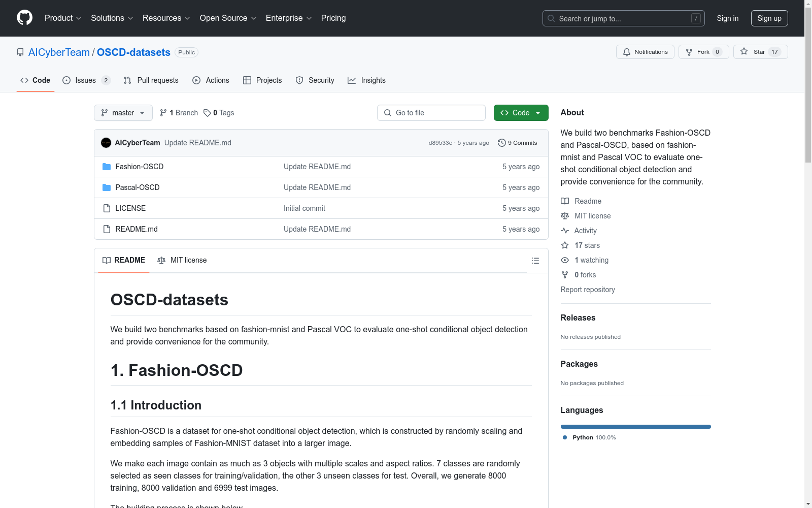
Task: Expand the Open Source menu
Action: [x=228, y=18]
